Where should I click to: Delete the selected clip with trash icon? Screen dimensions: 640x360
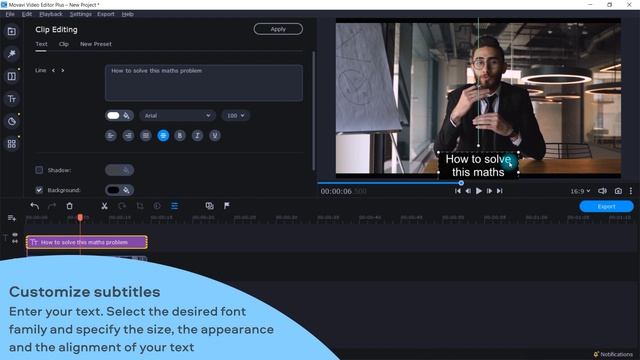pos(69,206)
